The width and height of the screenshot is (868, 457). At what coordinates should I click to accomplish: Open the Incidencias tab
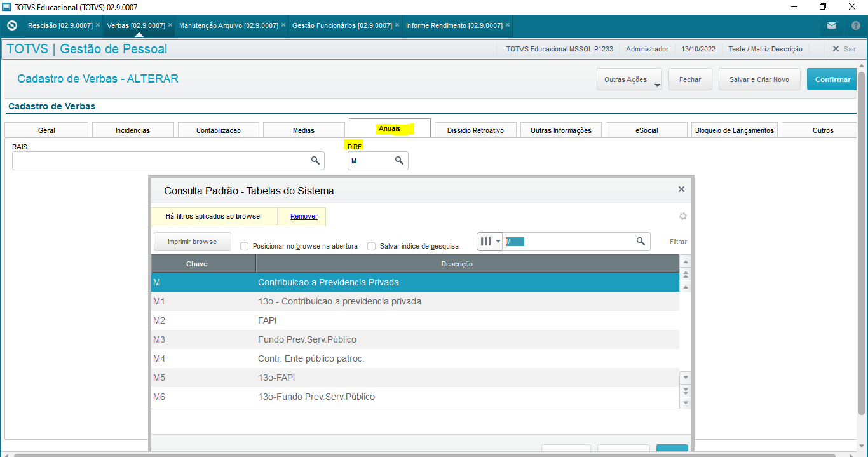click(133, 130)
